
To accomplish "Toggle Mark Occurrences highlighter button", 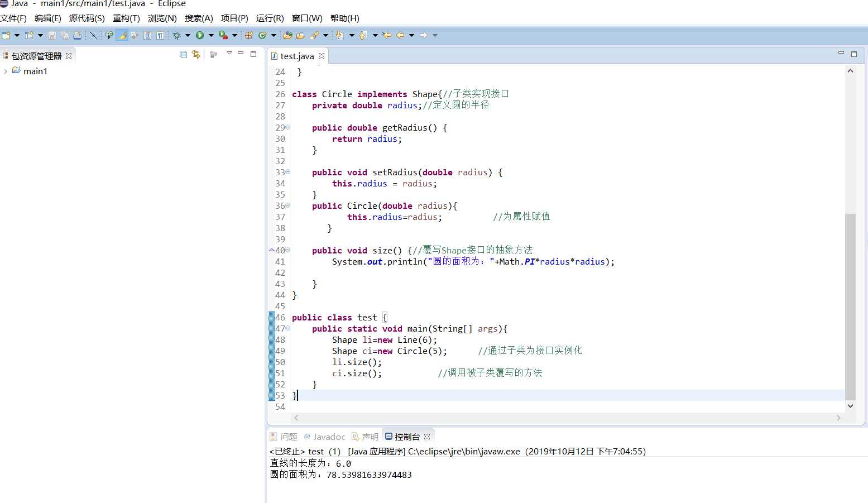I will coord(122,35).
